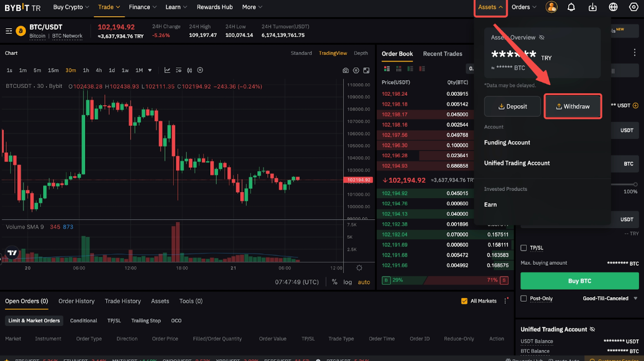
Task: Open the user profile avatar
Action: click(551, 7)
